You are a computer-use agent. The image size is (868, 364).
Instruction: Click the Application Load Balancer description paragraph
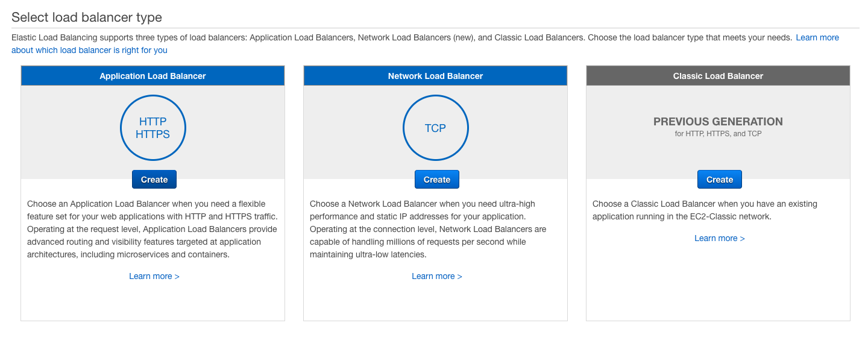[153, 229]
